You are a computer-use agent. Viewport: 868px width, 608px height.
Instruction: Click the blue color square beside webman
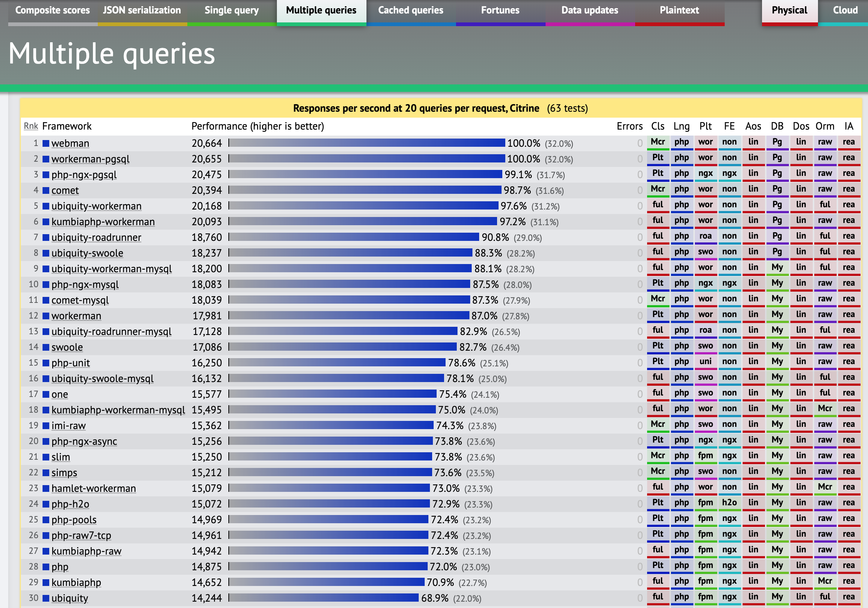[46, 143]
